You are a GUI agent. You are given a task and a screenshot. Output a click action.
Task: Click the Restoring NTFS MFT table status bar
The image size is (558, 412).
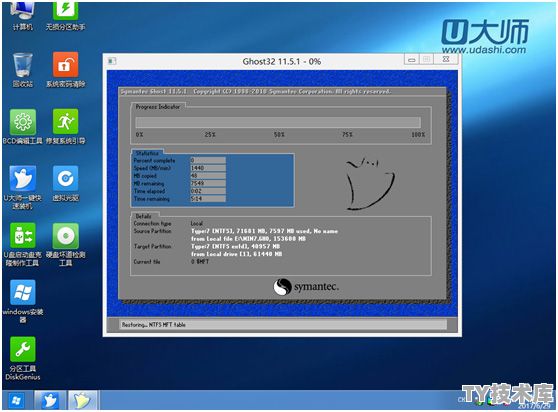[x=283, y=324]
